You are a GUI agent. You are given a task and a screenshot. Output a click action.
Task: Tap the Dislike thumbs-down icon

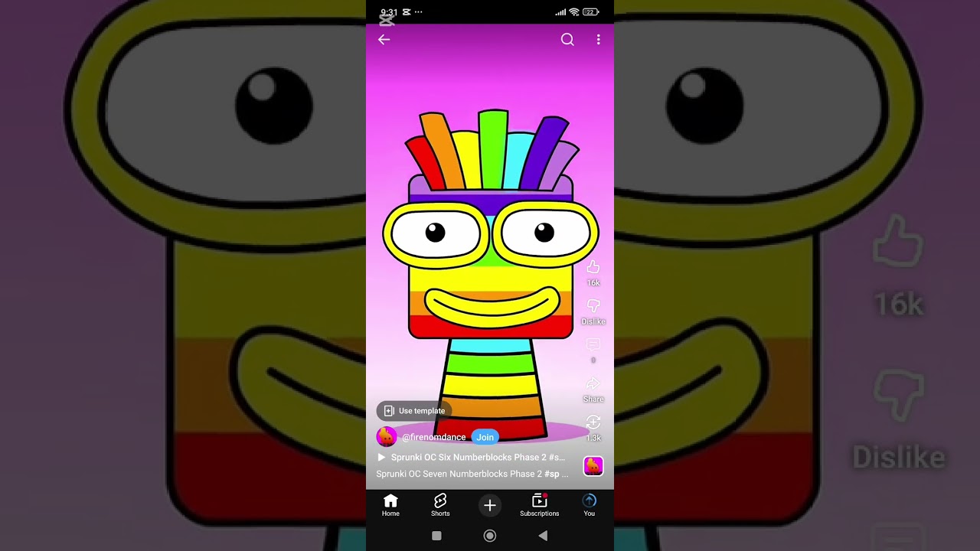click(x=593, y=306)
